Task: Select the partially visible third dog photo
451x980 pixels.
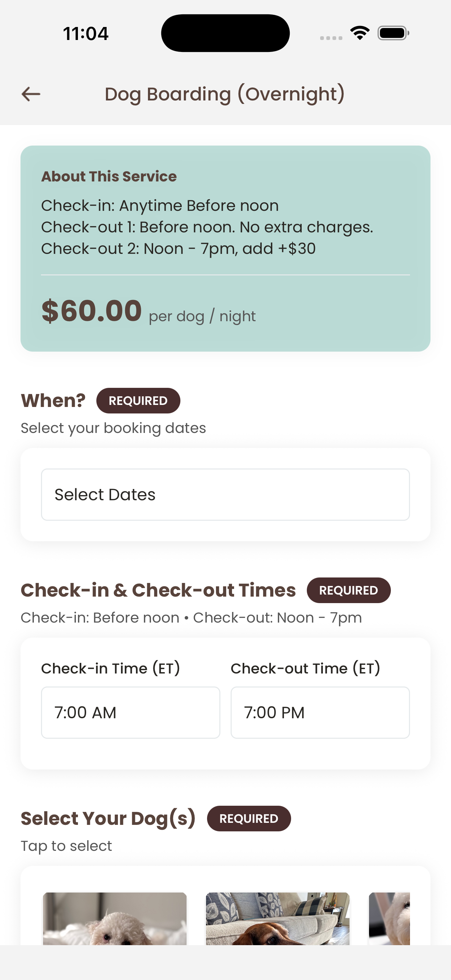Action: tap(389, 918)
